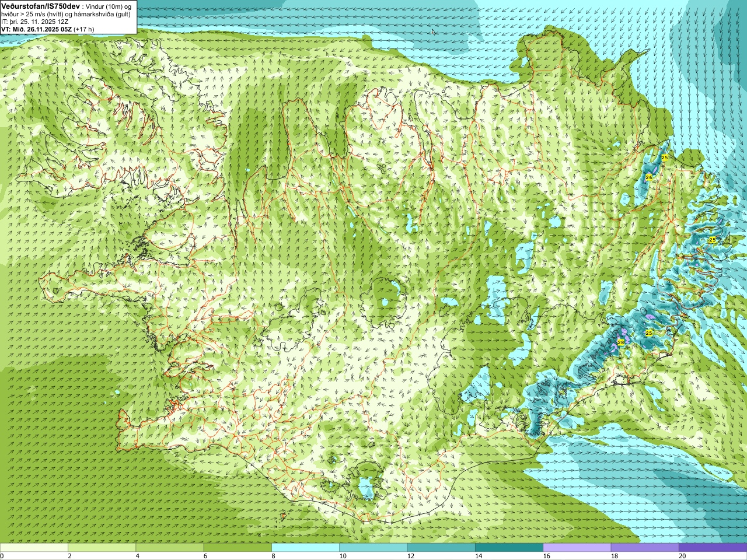Image resolution: width=747 pixels, height=560 pixels.
Task: Select the 6–8 m/s darker green legend swatch
Action: pos(238,547)
